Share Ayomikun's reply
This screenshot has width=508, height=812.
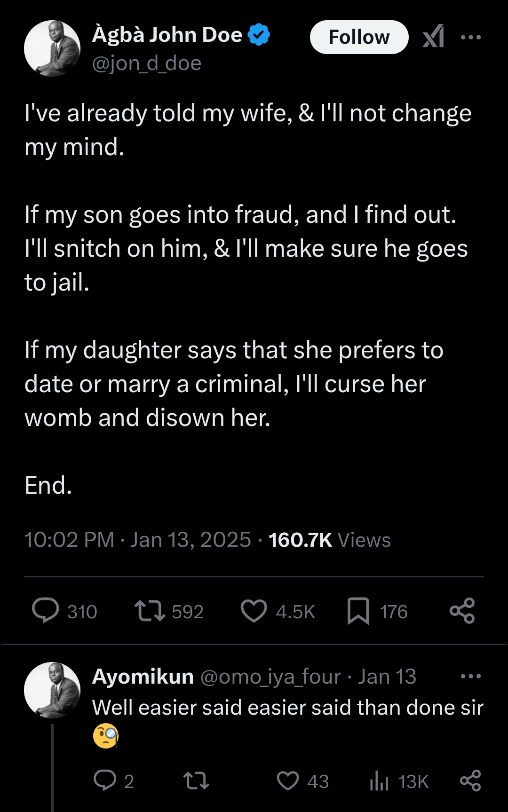(470, 781)
